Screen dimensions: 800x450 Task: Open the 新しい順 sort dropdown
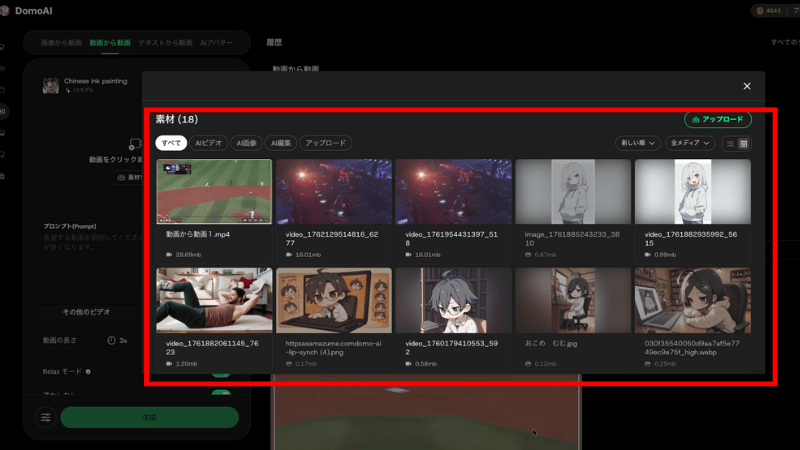(637, 144)
